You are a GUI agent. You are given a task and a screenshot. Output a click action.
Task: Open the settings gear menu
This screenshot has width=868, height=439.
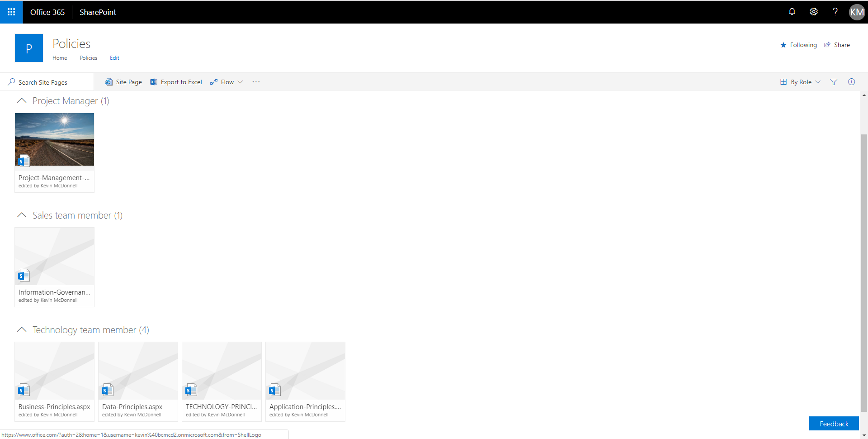pos(813,12)
